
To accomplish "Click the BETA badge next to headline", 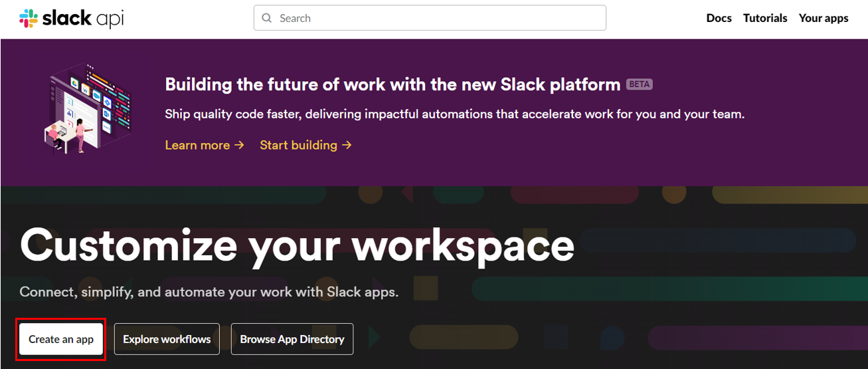I will click(x=640, y=84).
